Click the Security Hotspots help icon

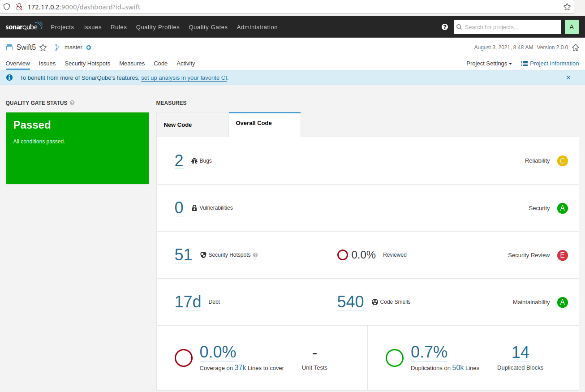(x=255, y=255)
